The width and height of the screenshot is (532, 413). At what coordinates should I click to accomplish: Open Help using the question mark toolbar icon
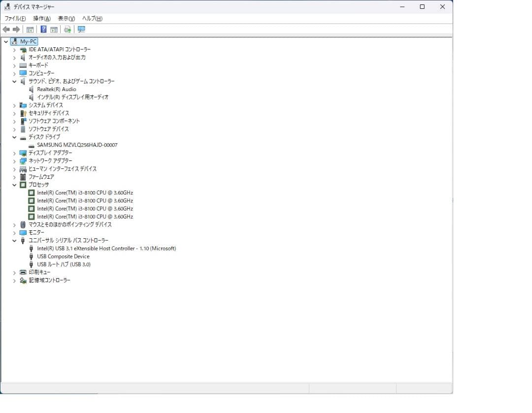pyautogui.click(x=43, y=29)
